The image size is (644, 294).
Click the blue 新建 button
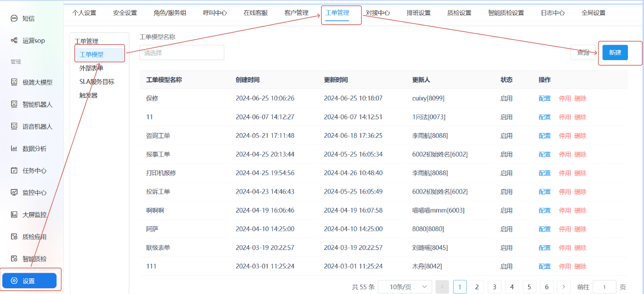click(615, 53)
